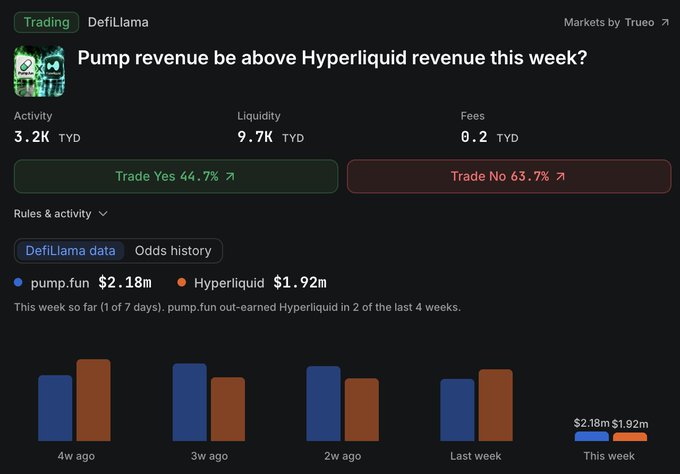
Task: Click the blue pump.fun legend dot
Action: (18, 282)
